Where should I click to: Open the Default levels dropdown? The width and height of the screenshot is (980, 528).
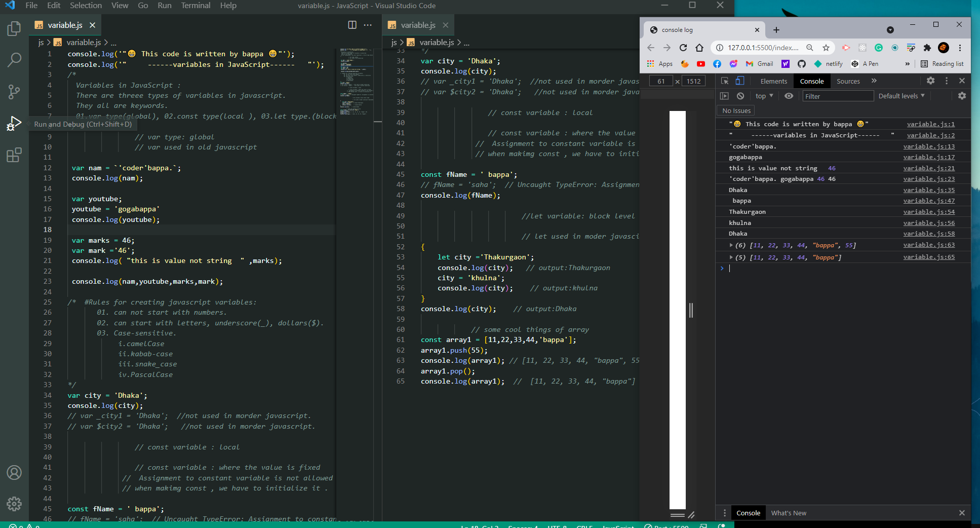point(901,96)
